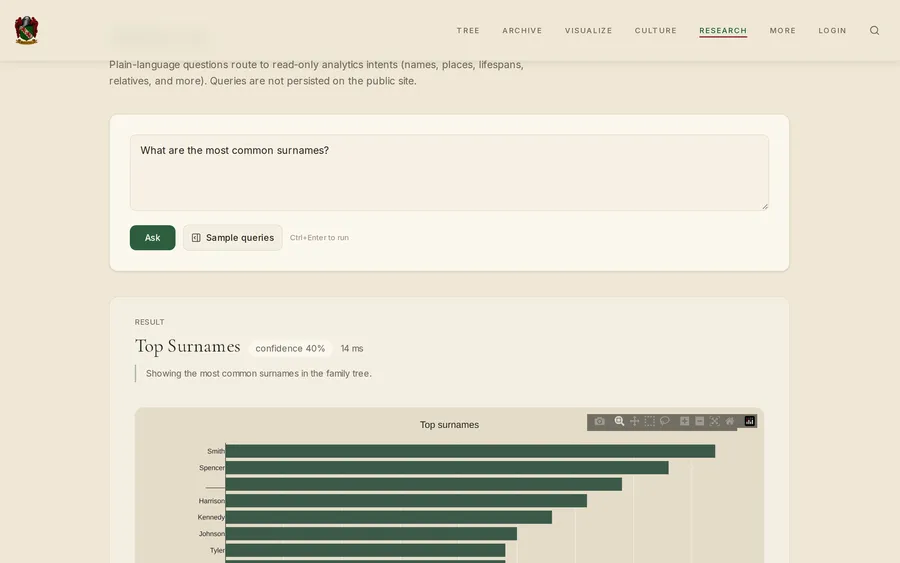Download chart as PNG camera icon
The image size is (900, 563).
tap(599, 421)
